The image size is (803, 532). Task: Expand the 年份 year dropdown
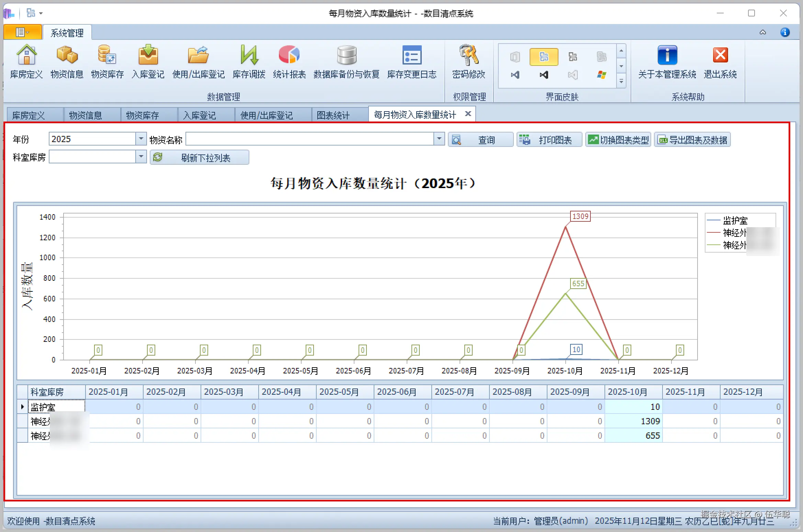tap(141, 139)
